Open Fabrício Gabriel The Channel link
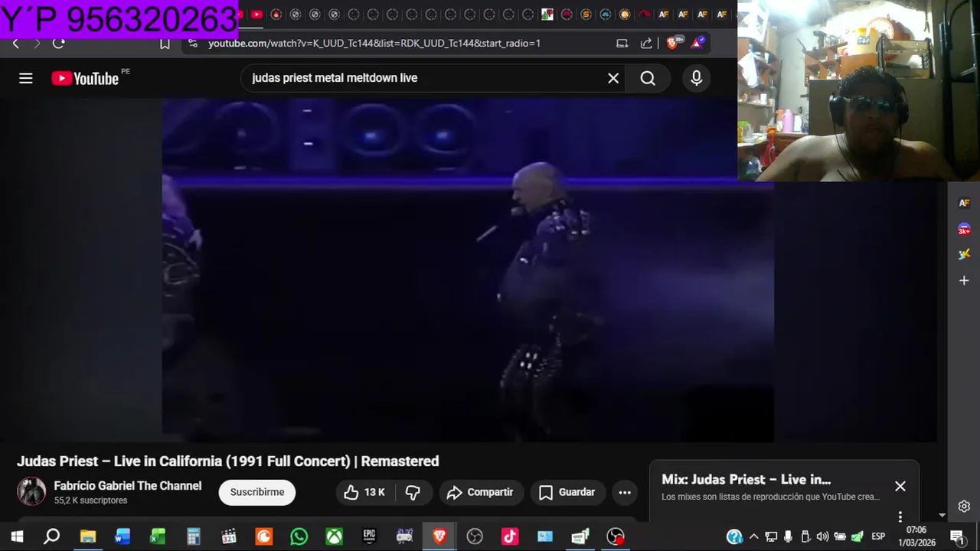The image size is (980, 551). 128,486
